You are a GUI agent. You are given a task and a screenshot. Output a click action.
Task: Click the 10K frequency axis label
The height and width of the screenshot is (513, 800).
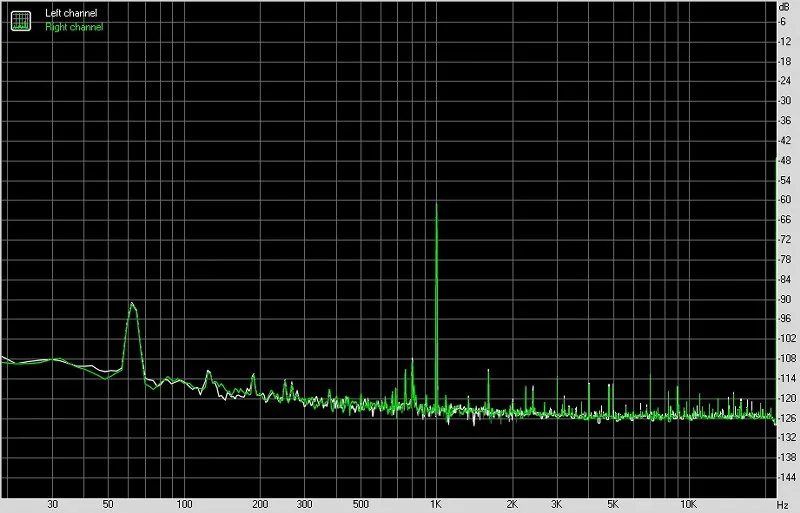pyautogui.click(x=688, y=504)
